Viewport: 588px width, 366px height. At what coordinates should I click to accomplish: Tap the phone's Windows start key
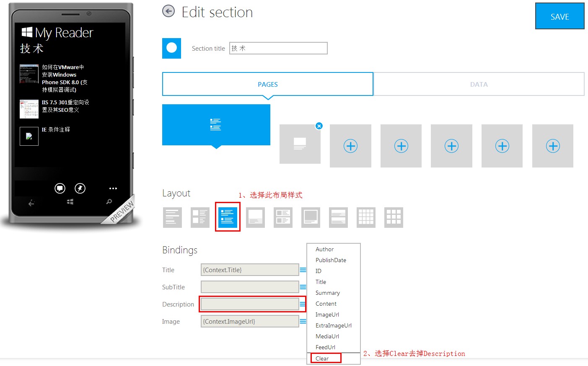pyautogui.click(x=70, y=202)
